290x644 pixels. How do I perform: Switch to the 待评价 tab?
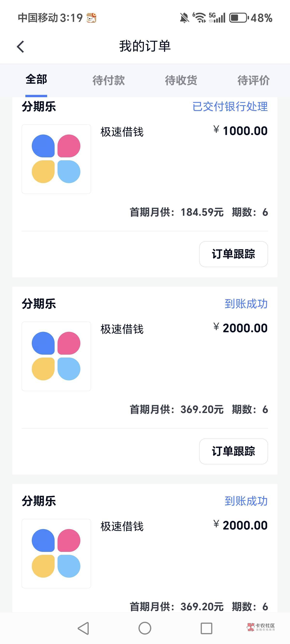[253, 80]
